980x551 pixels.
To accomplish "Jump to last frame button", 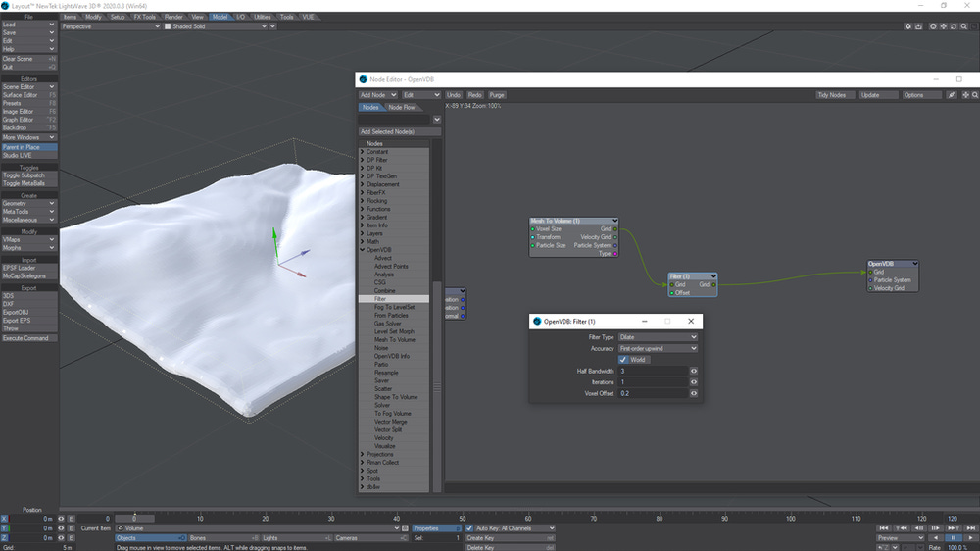I will [971, 528].
